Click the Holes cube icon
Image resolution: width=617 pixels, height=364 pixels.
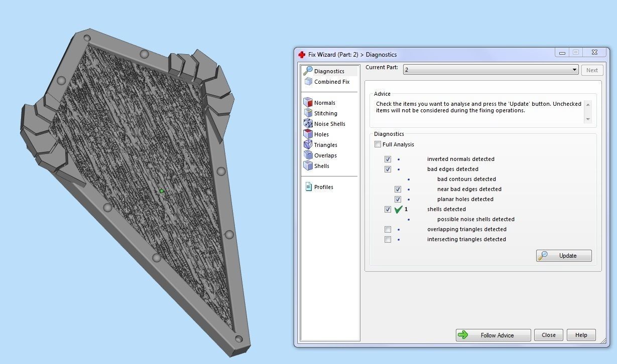pos(308,134)
